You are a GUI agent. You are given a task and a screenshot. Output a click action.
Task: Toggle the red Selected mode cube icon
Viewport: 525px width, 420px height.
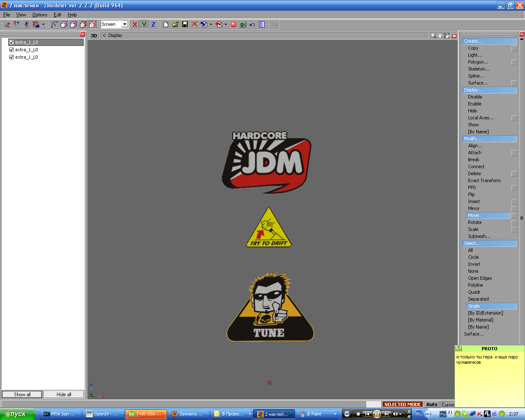coord(93,25)
